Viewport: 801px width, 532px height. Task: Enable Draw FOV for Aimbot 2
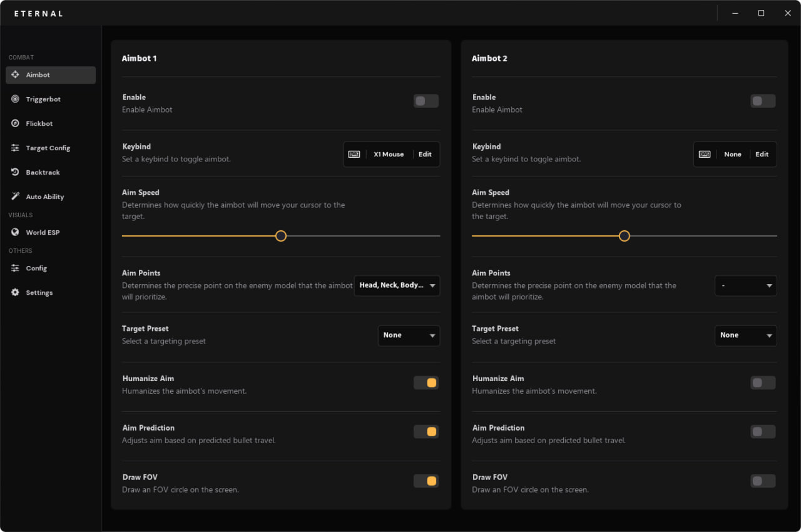[762, 481]
